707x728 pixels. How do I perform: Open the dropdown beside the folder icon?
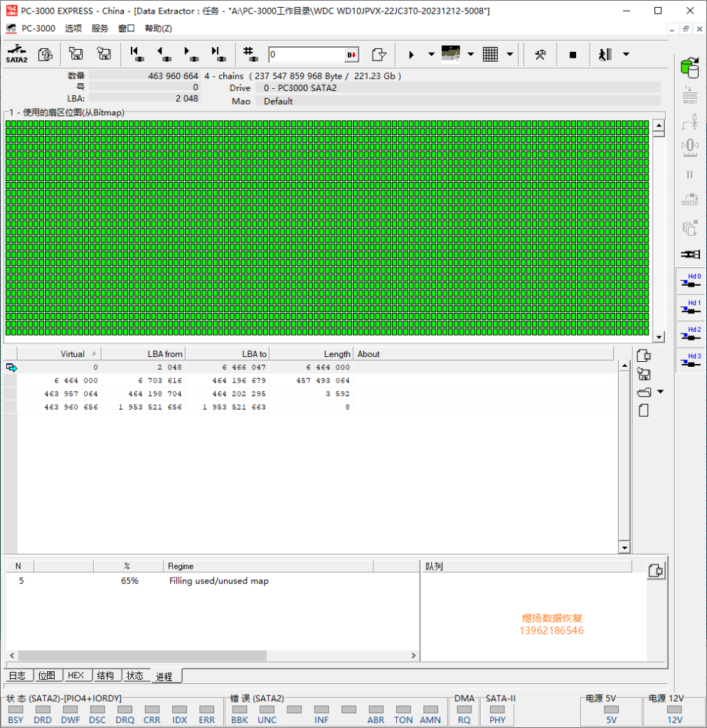point(660,392)
